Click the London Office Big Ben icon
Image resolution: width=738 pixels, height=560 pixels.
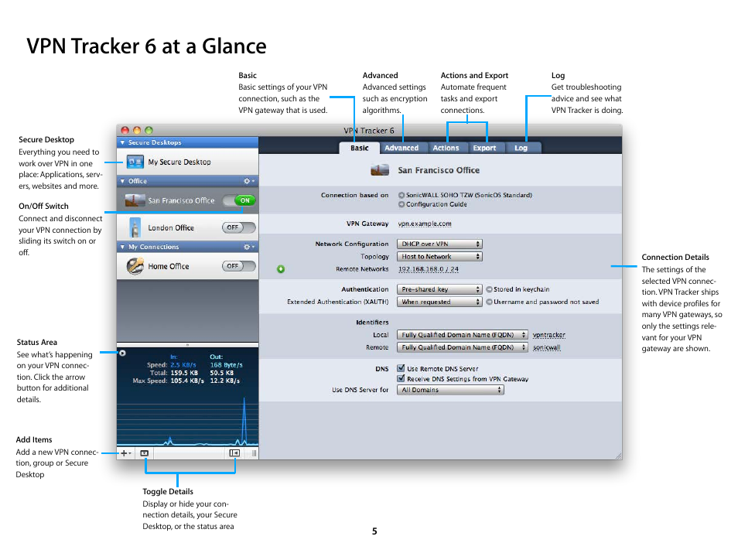135,227
